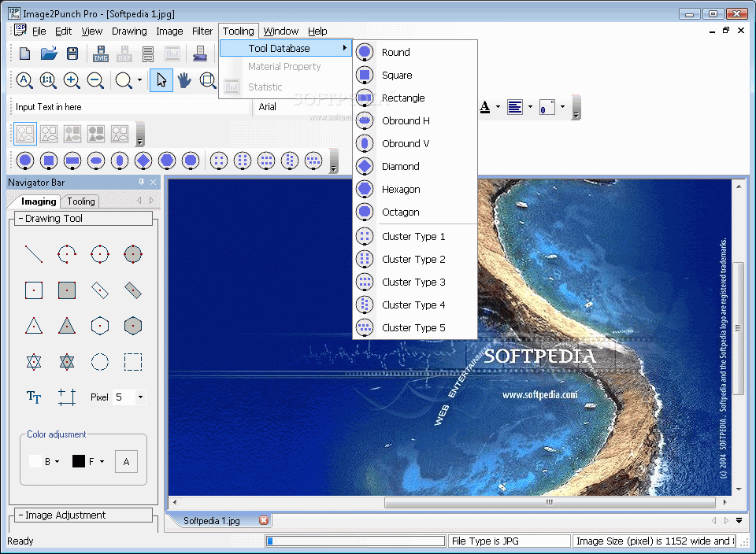Open the F foreground color dropdown
This screenshot has width=756, height=554.
point(102,461)
